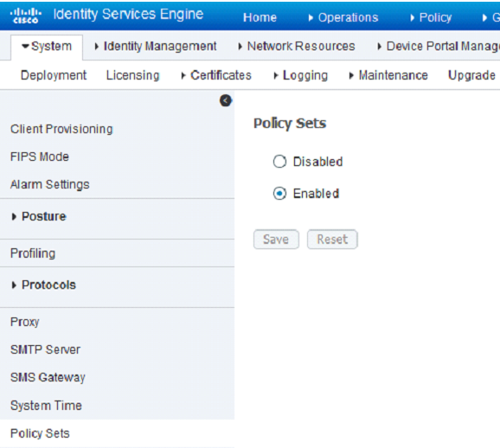Open Proxy settings
Image resolution: width=500 pixels, height=448 pixels.
click(x=25, y=322)
